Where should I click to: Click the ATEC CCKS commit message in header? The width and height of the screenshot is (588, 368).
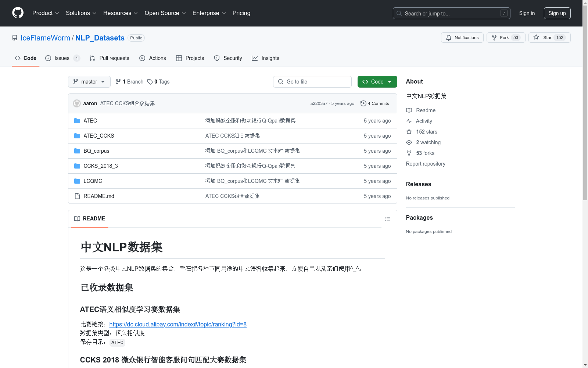pyautogui.click(x=128, y=103)
